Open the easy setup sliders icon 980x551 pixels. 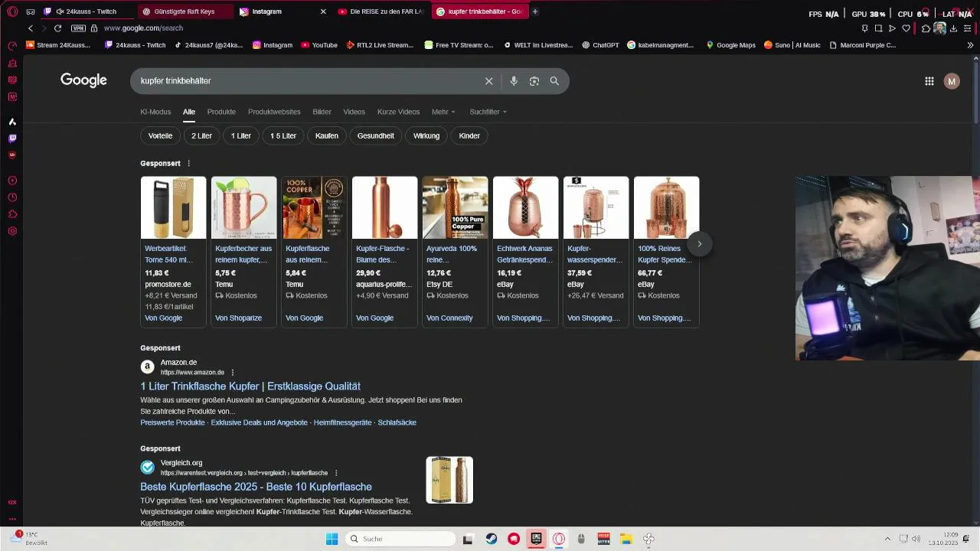click(x=967, y=28)
